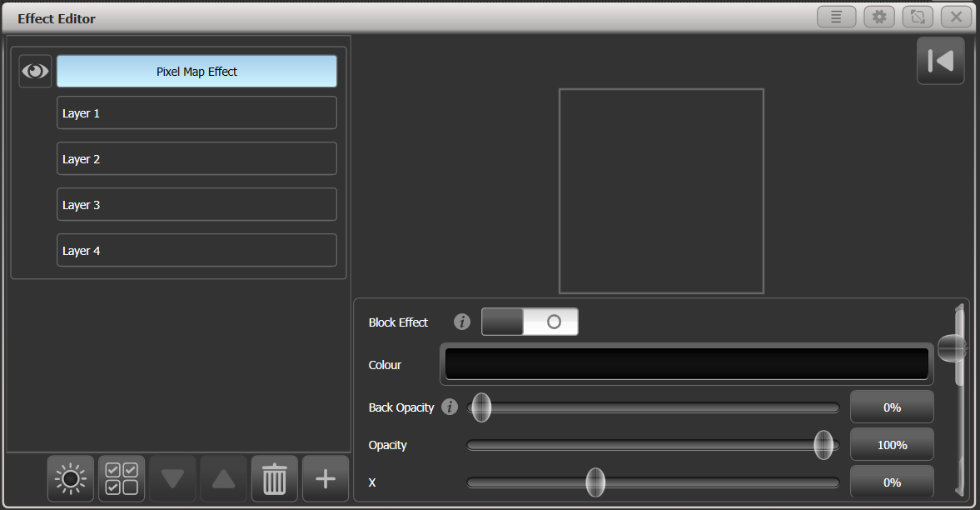
Task: Click the Back Opacity 0% value button
Action: 892,407
